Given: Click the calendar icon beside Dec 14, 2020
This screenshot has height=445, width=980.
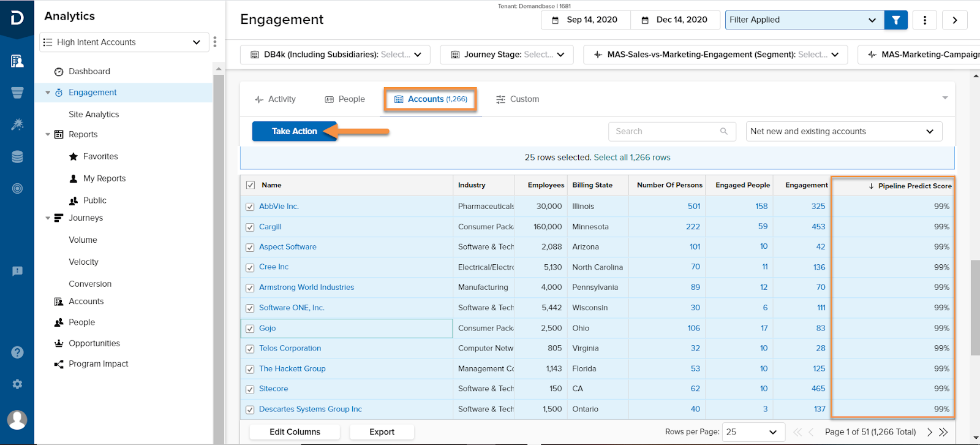Looking at the screenshot, I should (x=645, y=20).
